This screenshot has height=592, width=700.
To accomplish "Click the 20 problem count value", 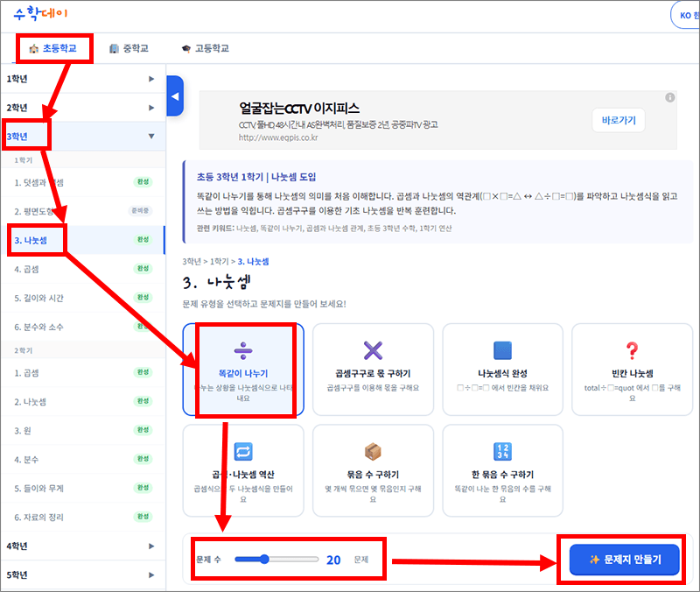I will (333, 560).
